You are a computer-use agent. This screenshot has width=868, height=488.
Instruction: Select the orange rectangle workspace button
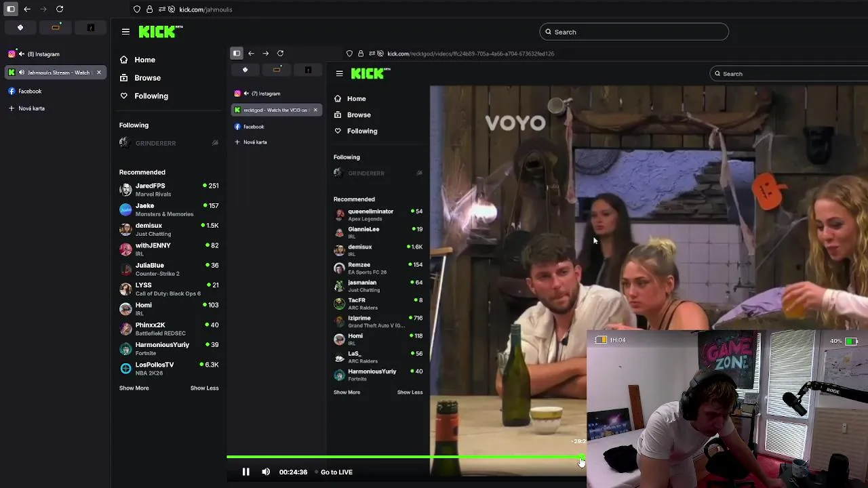(56, 28)
